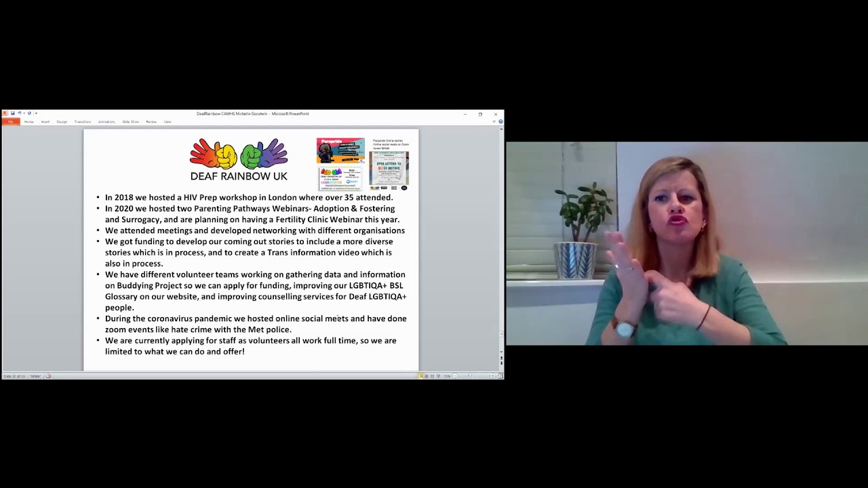868x488 pixels.
Task: Click the presenter's webcam video
Action: 687,243
